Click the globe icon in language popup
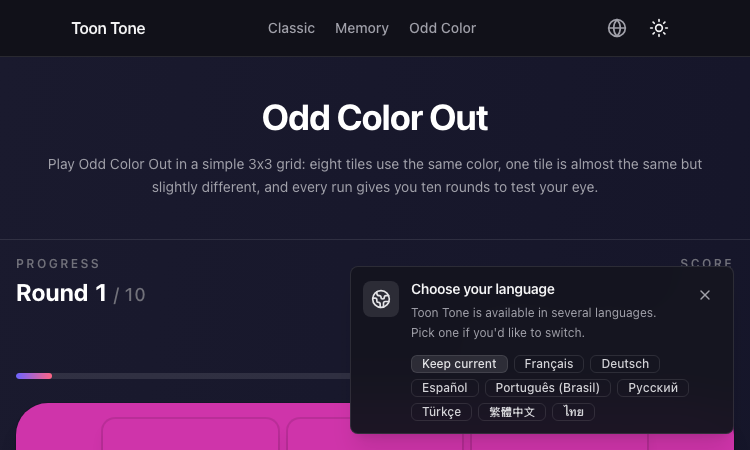This screenshot has width=750, height=450. click(x=381, y=299)
